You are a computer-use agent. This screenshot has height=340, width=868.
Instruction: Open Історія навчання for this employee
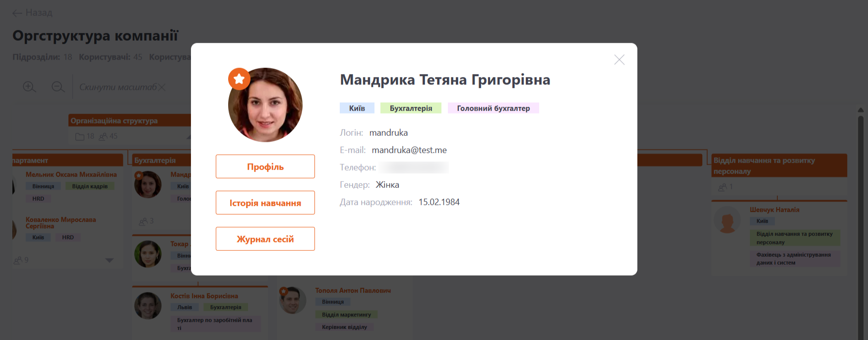point(265,203)
